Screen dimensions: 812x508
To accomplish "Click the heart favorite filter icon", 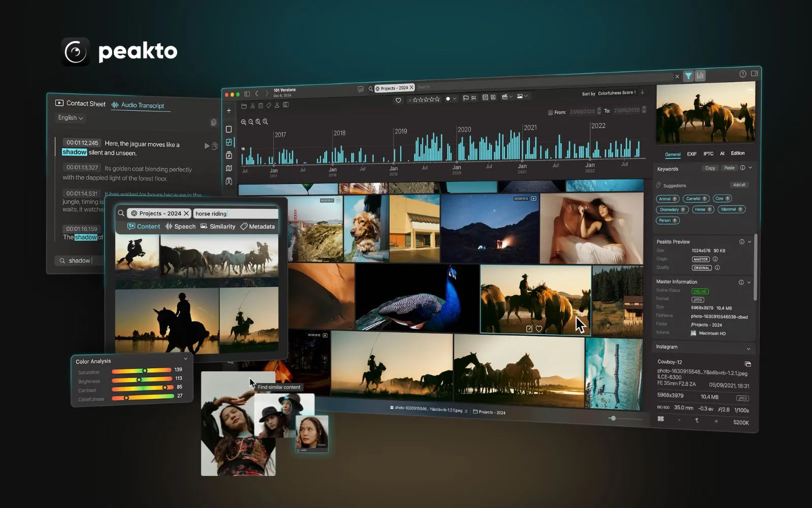I will (398, 100).
